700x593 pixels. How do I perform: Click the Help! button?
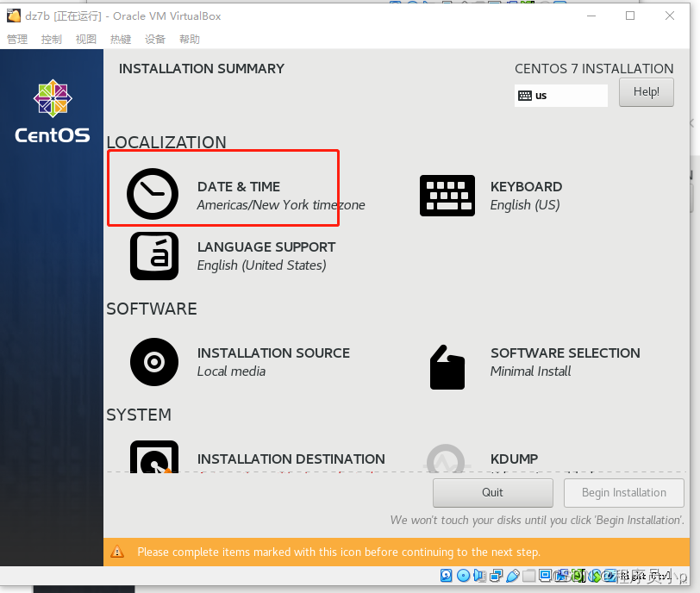click(646, 92)
